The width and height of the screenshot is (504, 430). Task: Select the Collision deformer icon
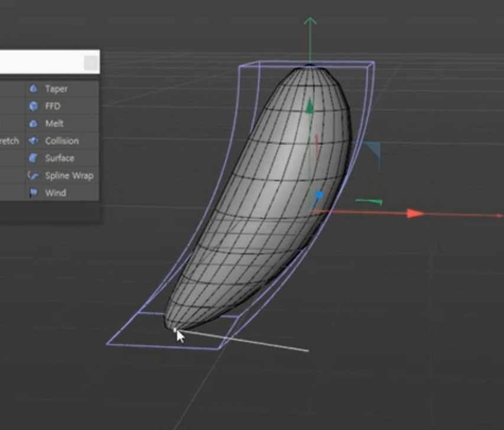(33, 141)
